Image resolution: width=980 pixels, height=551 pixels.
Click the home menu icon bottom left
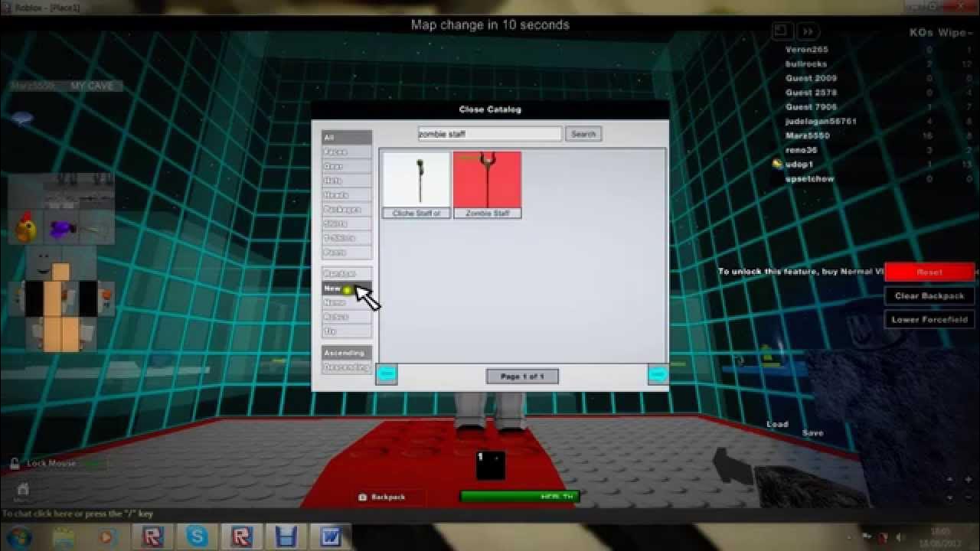pyautogui.click(x=23, y=490)
